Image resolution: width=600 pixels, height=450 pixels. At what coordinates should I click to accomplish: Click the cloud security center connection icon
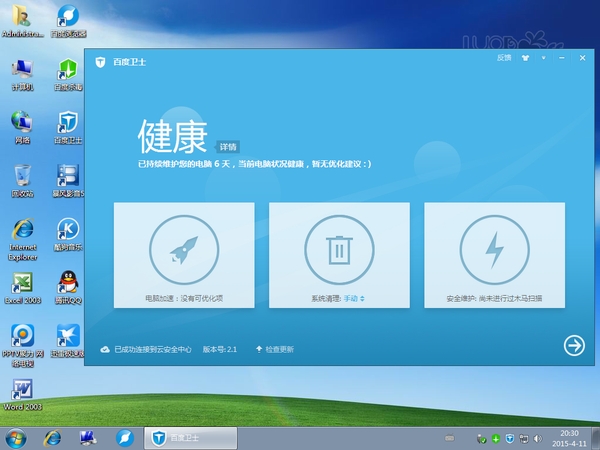[x=104, y=349]
